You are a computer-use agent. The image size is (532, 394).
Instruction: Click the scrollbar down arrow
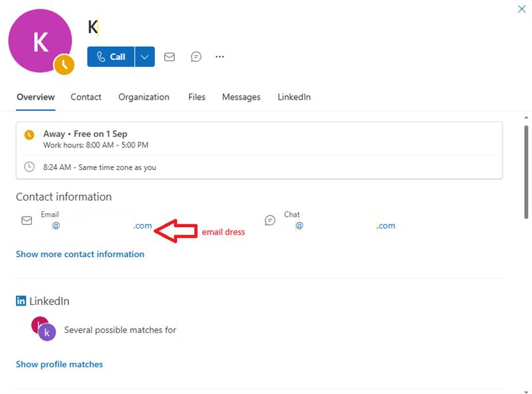pos(526,391)
